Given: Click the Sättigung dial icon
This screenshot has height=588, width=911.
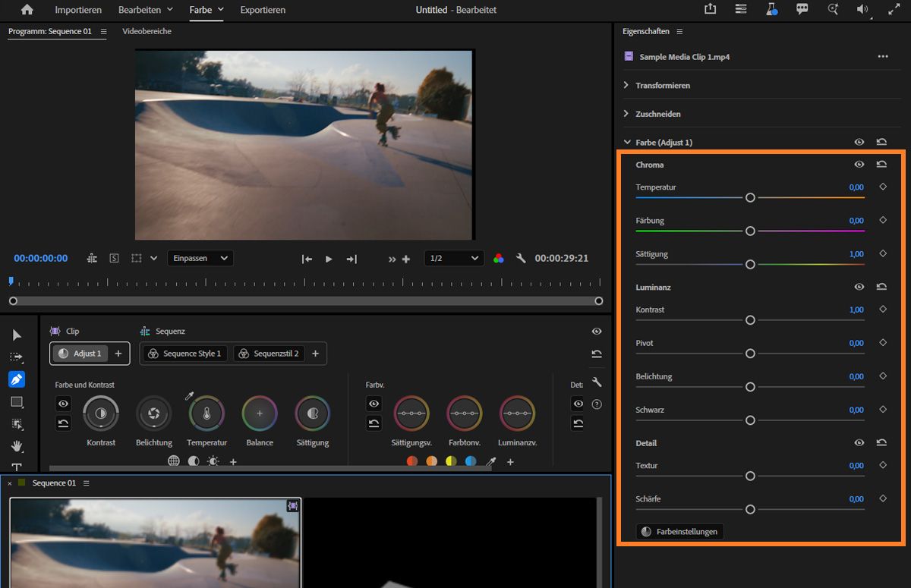Looking at the screenshot, I should (x=313, y=413).
